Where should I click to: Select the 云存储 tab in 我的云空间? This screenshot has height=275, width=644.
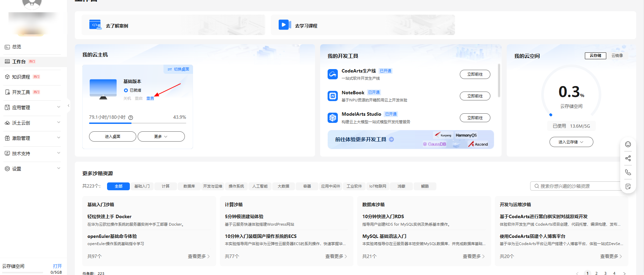595,55
